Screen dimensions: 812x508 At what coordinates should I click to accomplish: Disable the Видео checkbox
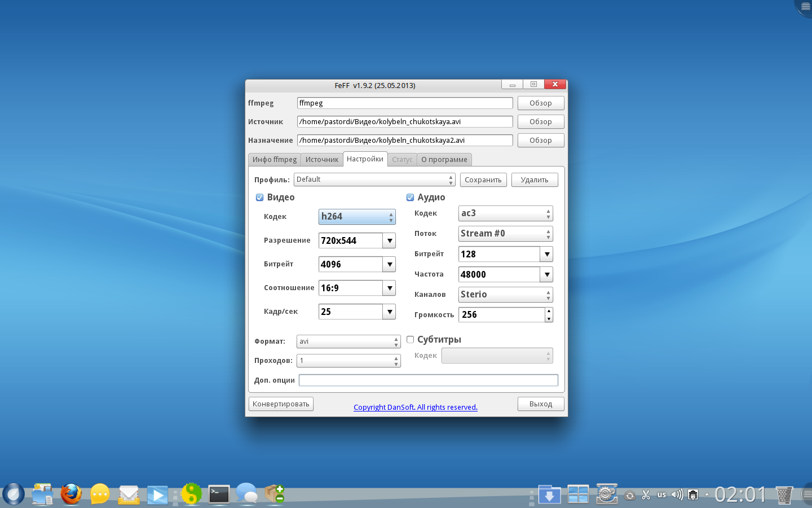click(260, 198)
